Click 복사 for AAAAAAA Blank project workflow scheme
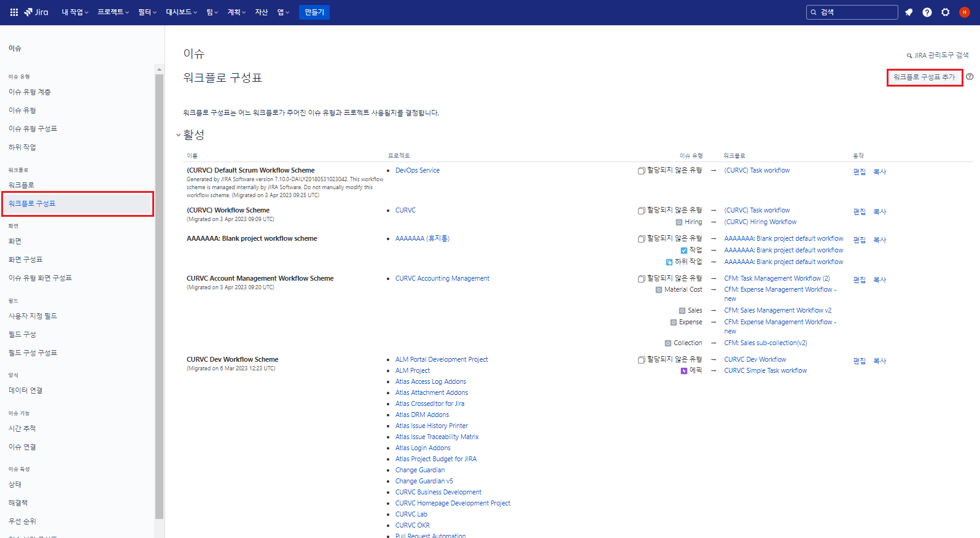The height and width of the screenshot is (538, 980). click(880, 240)
